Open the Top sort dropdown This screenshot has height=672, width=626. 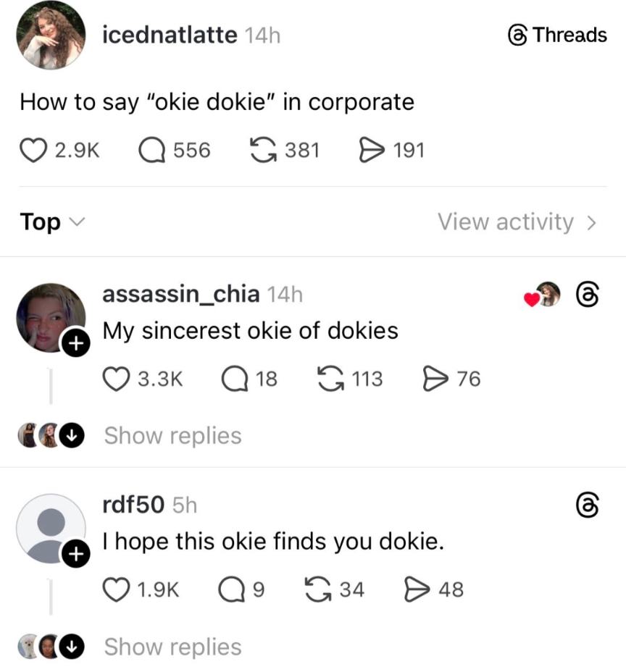[x=51, y=222]
